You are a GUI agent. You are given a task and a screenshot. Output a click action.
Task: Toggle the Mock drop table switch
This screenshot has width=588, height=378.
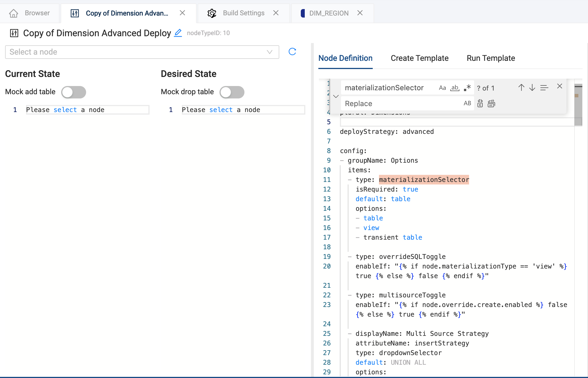(232, 92)
